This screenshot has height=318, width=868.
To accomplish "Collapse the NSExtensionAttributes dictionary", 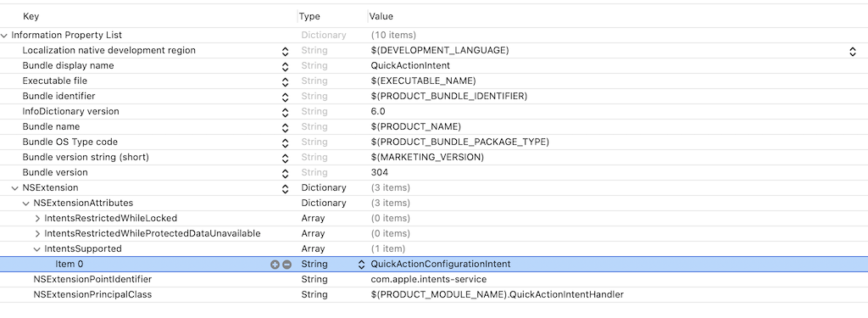I will pos(26,204).
